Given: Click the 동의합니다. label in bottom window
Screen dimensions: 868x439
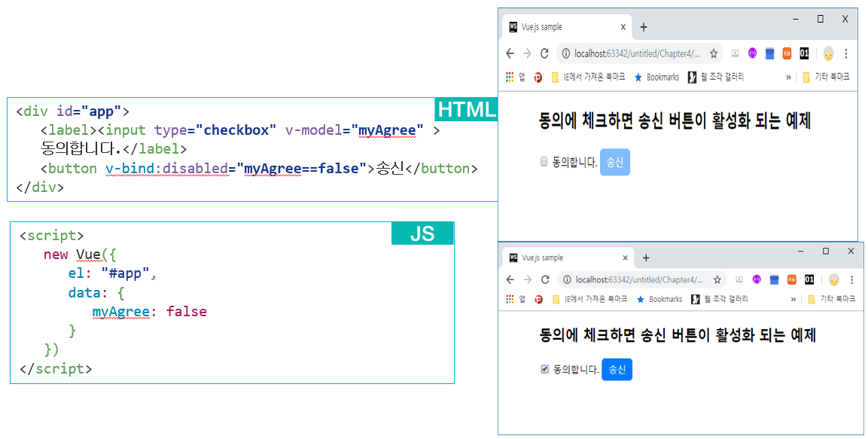Looking at the screenshot, I should coord(576,369).
